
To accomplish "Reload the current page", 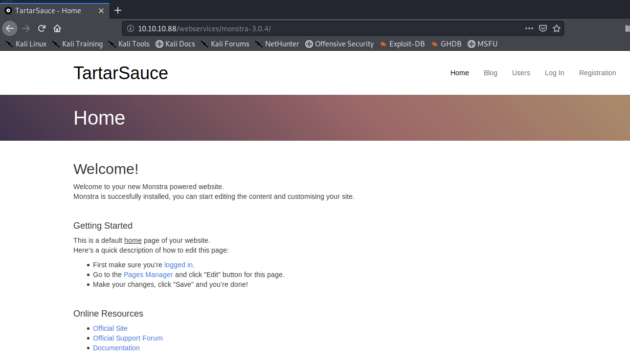I will (x=42, y=28).
